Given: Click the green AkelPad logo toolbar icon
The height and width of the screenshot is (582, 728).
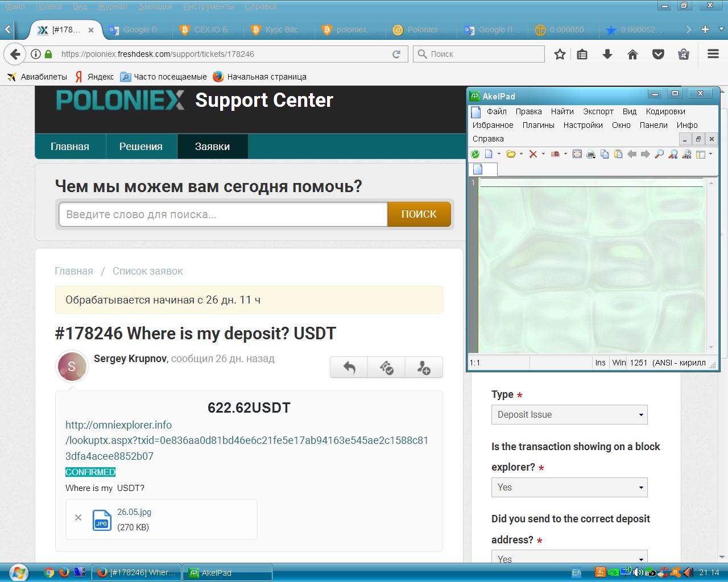Looking at the screenshot, I should (475, 154).
